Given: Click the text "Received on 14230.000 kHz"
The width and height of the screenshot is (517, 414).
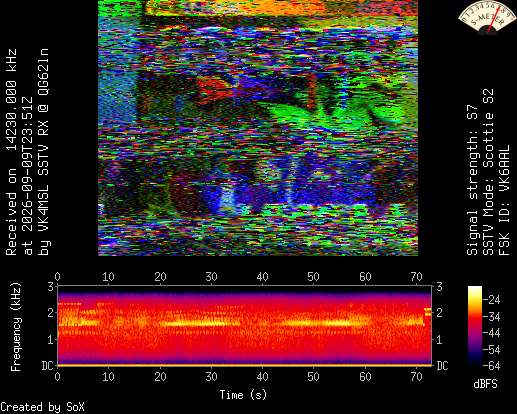Looking at the screenshot, I should click(11, 152).
